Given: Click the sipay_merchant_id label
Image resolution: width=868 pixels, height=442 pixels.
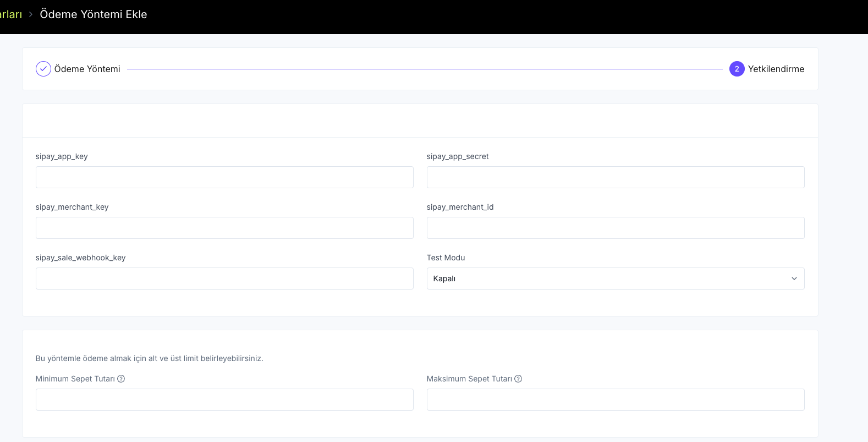Looking at the screenshot, I should pyautogui.click(x=460, y=207).
